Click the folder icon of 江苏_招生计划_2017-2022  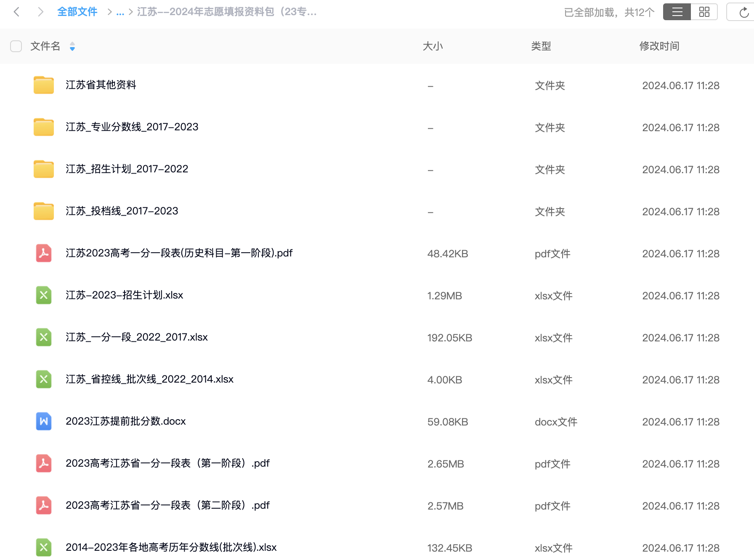(44, 169)
